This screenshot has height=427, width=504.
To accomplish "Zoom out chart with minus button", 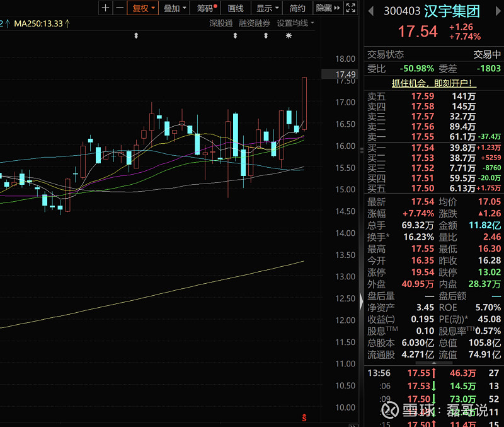I will pyautogui.click(x=120, y=8).
